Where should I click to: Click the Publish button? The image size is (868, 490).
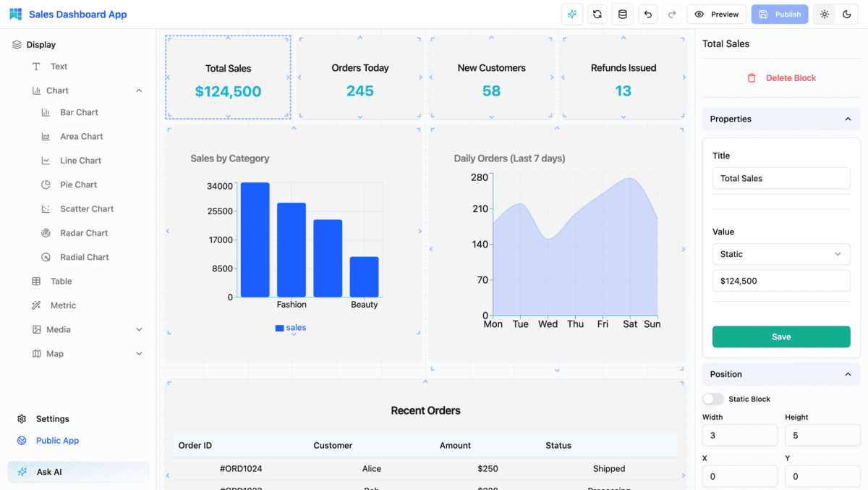pyautogui.click(x=780, y=14)
